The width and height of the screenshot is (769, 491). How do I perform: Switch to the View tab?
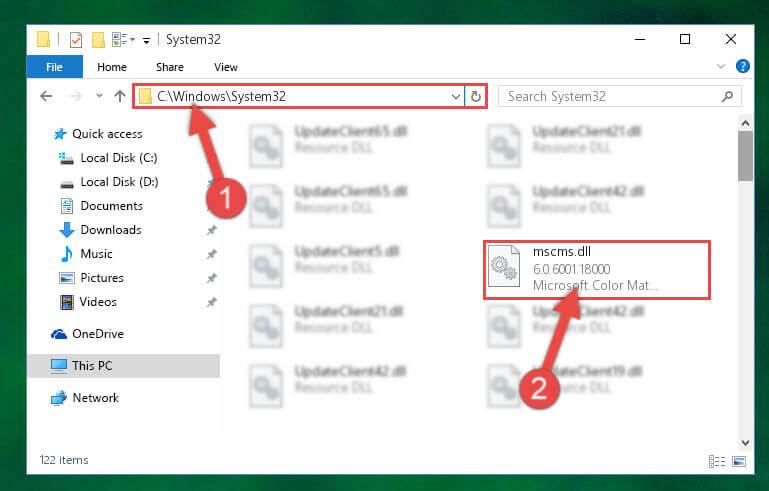tap(225, 67)
